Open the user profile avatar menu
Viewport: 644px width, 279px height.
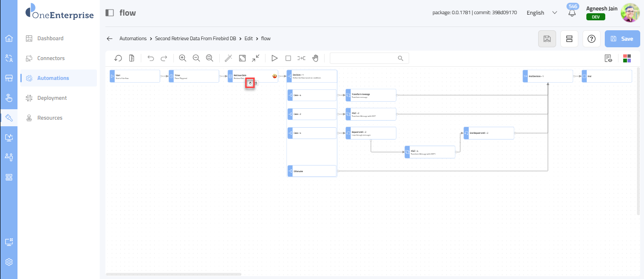pos(630,13)
